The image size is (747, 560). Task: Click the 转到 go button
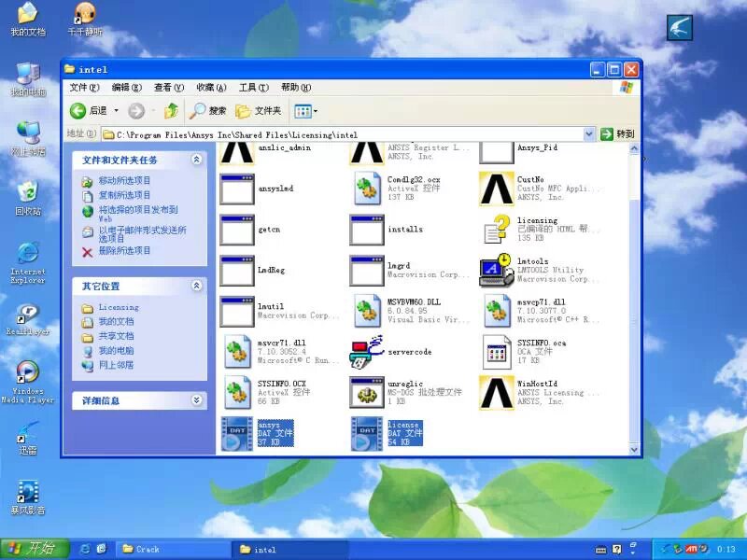point(618,134)
